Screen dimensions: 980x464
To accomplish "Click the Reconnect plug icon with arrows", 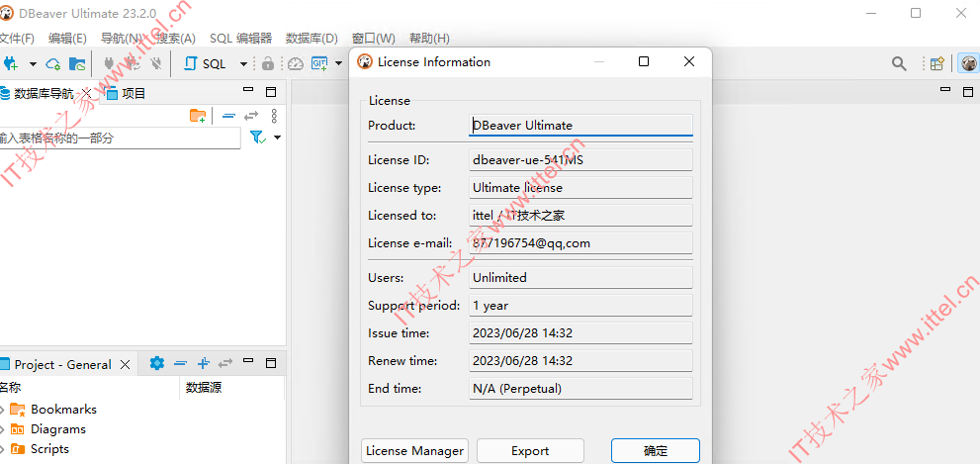I will (132, 63).
